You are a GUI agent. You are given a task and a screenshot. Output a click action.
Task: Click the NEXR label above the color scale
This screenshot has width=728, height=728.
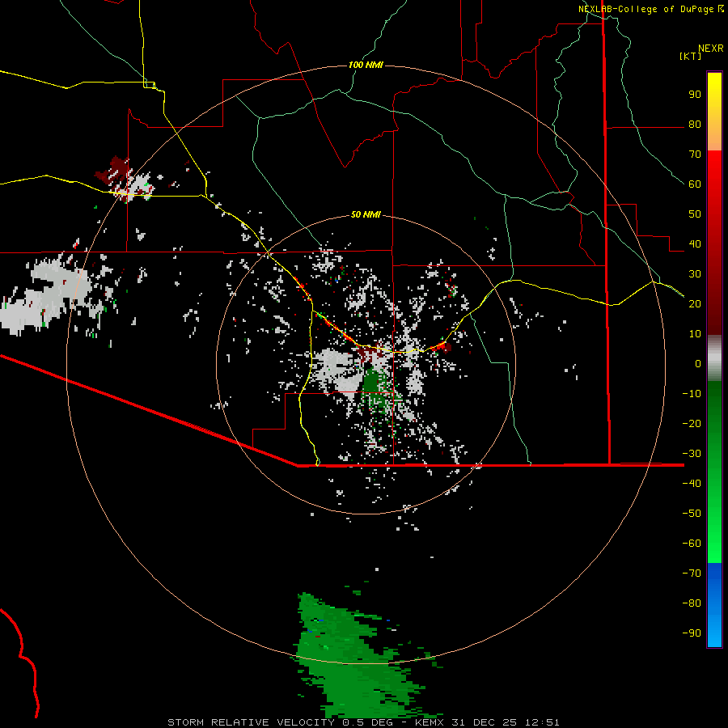point(711,49)
